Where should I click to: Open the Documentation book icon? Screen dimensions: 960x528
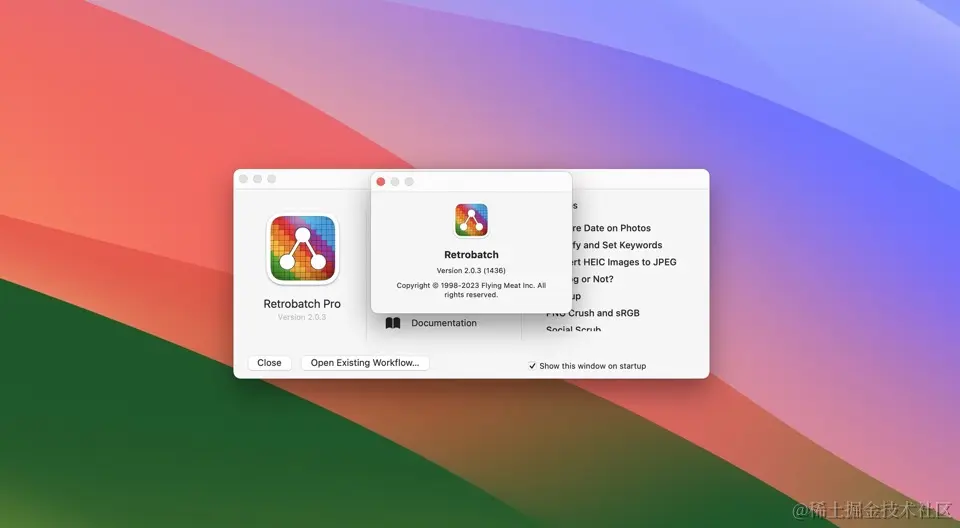click(393, 323)
